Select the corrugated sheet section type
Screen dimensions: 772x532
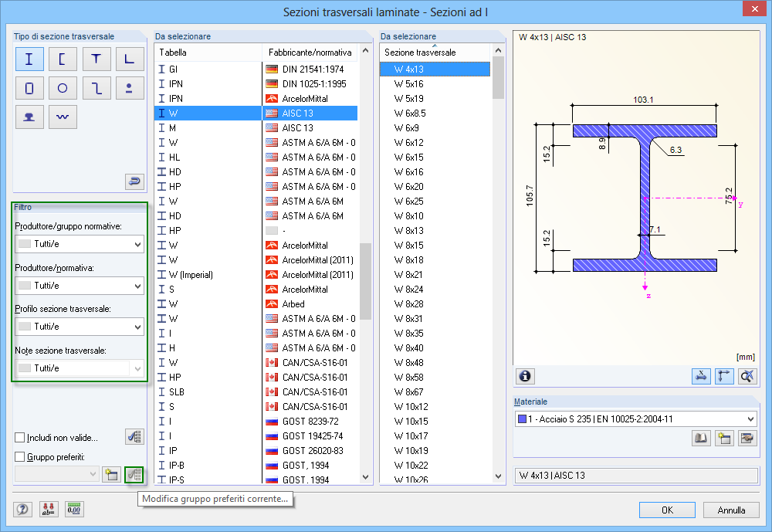(63, 117)
